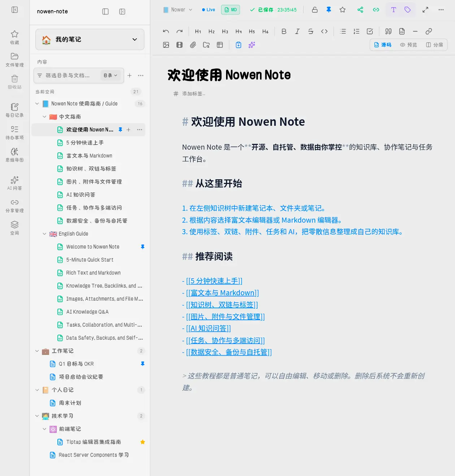Collapse the English Guide folder
This screenshot has height=476, width=455.
44,234
